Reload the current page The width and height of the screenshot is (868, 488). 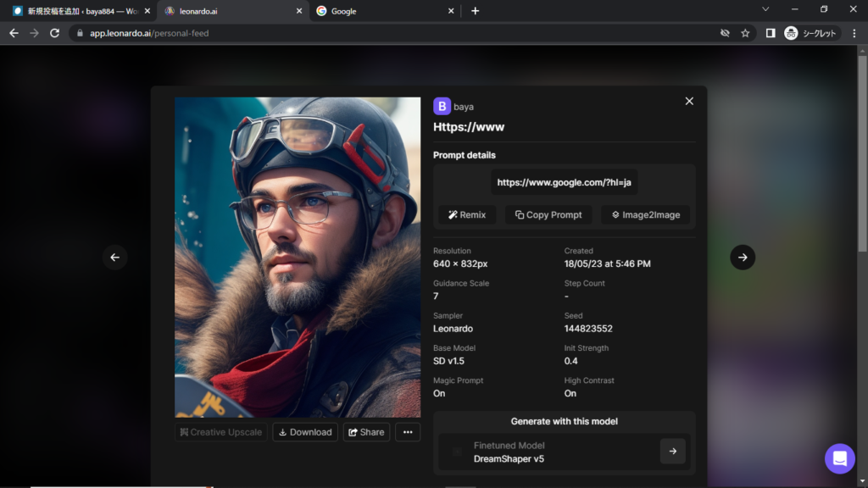[55, 33]
